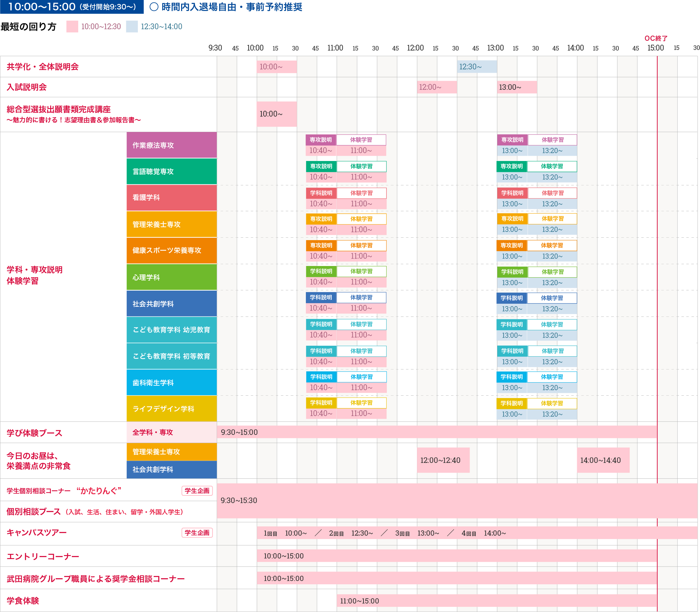700x612 pixels.
Task: Click エントリーコーナー 10:00~15:00 bar
Action: pyautogui.click(x=457, y=556)
